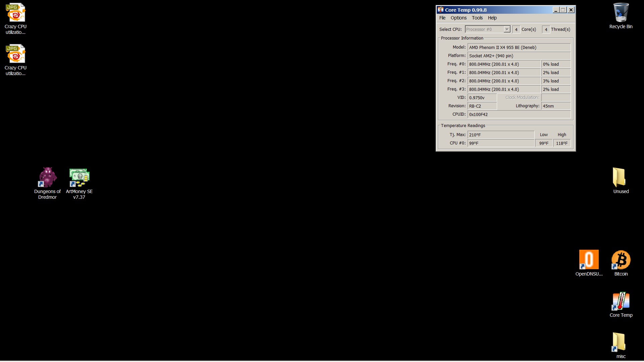644x362 pixels.
Task: Click the Freq. #3 value 800.04MHz
Action: 504,89
